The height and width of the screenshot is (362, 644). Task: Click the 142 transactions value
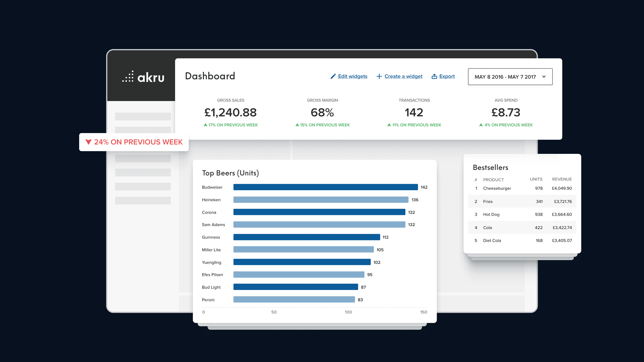pos(414,112)
